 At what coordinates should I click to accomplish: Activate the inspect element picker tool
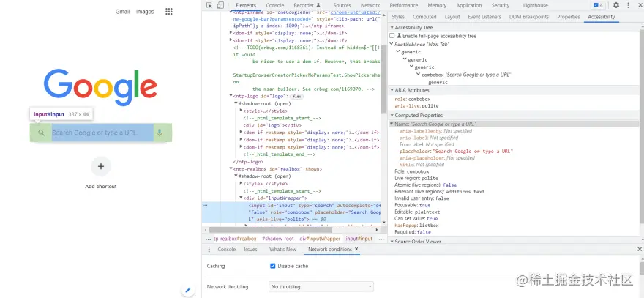tap(209, 5)
